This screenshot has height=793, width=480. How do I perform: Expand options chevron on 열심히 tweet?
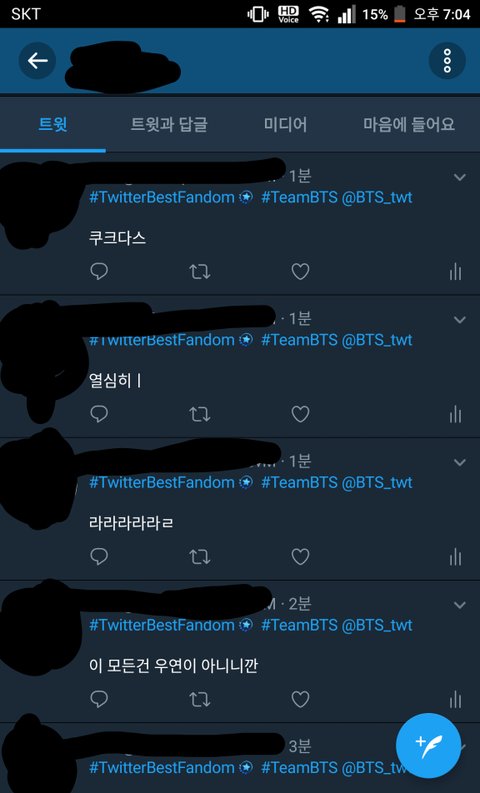tap(460, 320)
